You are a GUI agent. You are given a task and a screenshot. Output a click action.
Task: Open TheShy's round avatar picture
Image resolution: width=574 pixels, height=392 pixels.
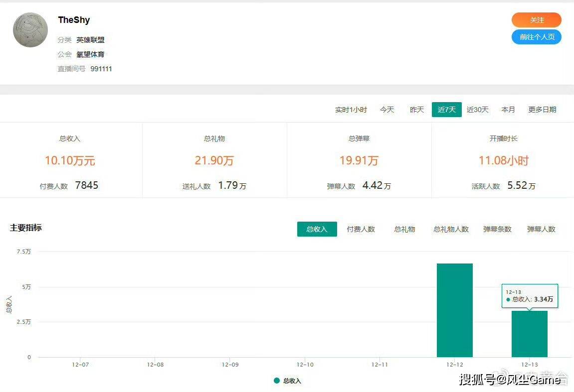(x=30, y=30)
